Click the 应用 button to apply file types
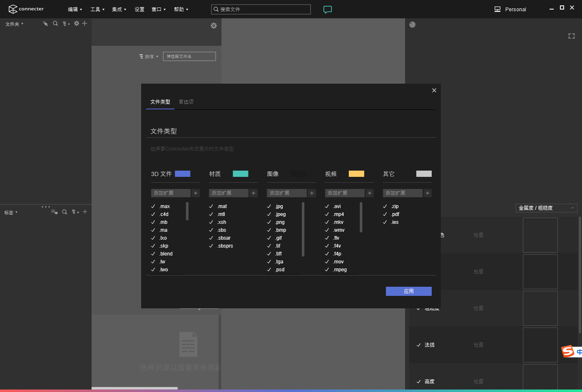582x392 pixels. 408,291
